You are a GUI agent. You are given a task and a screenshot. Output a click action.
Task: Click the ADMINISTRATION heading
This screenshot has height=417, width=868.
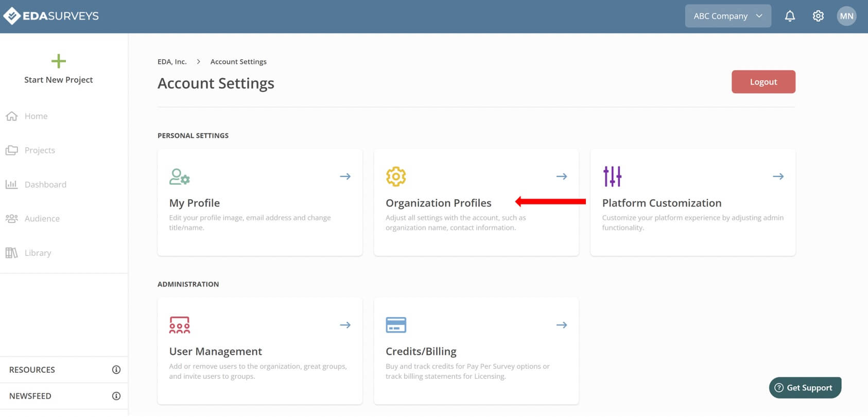(188, 284)
